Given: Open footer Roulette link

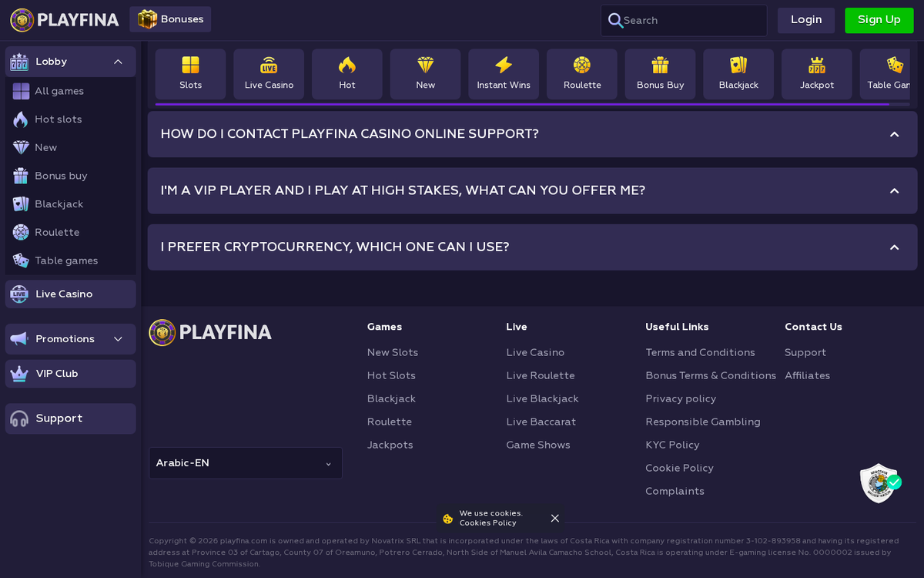Looking at the screenshot, I should pos(390,422).
